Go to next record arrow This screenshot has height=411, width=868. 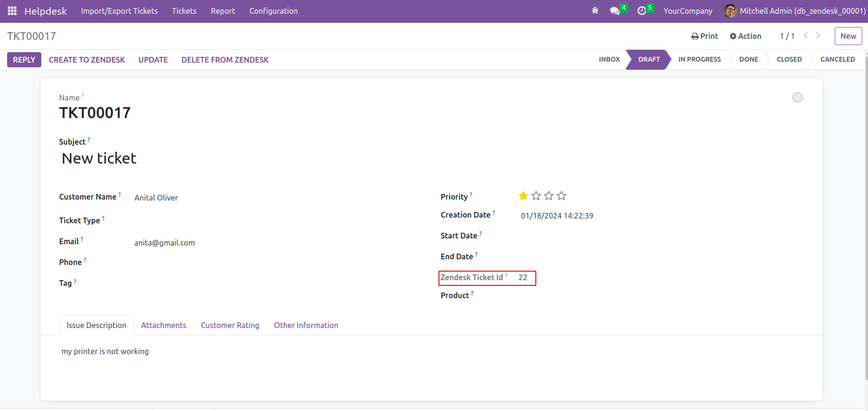tap(818, 36)
